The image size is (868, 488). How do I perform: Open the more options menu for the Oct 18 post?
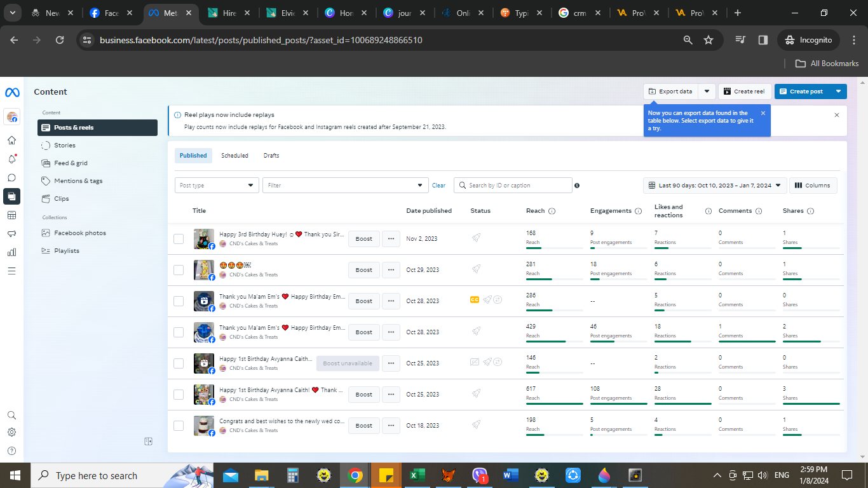391,426
